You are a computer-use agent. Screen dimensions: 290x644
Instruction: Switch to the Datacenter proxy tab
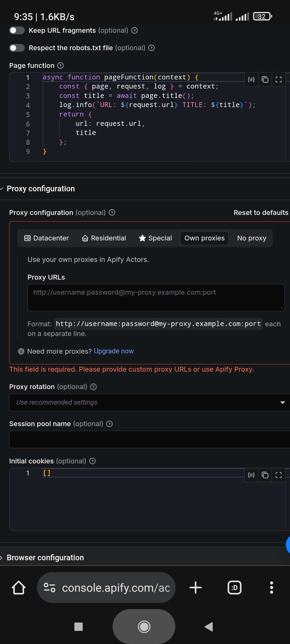tap(46, 238)
